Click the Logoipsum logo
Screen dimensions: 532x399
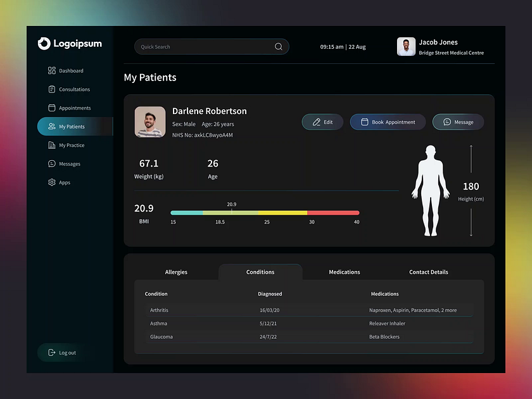(70, 43)
